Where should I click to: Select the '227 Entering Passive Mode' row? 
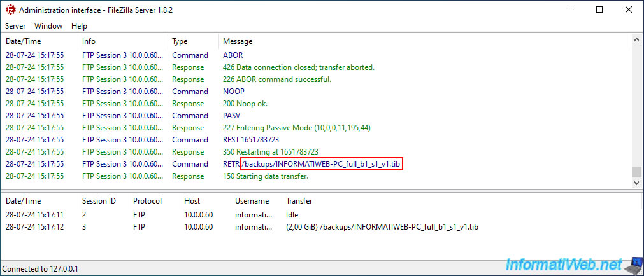(x=317, y=128)
